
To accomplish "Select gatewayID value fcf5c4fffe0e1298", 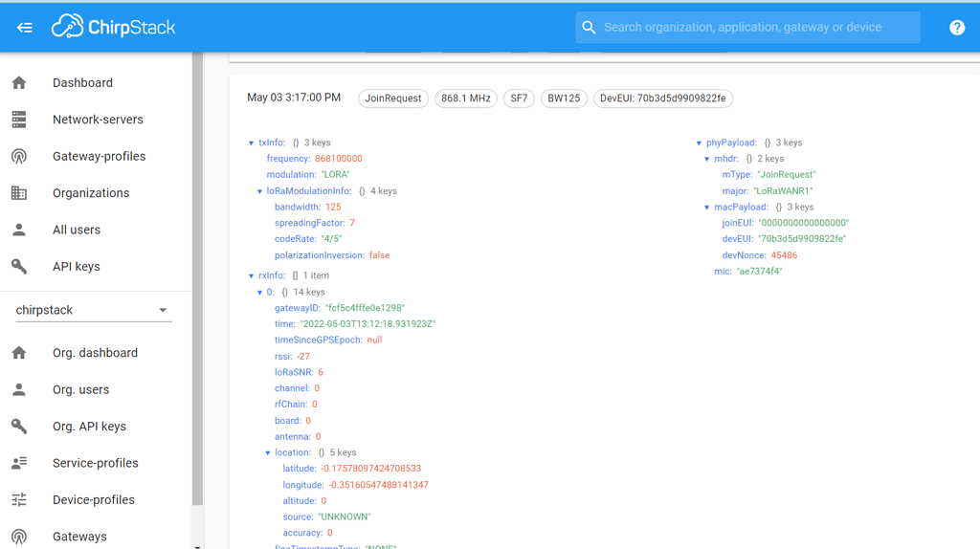I will (365, 308).
